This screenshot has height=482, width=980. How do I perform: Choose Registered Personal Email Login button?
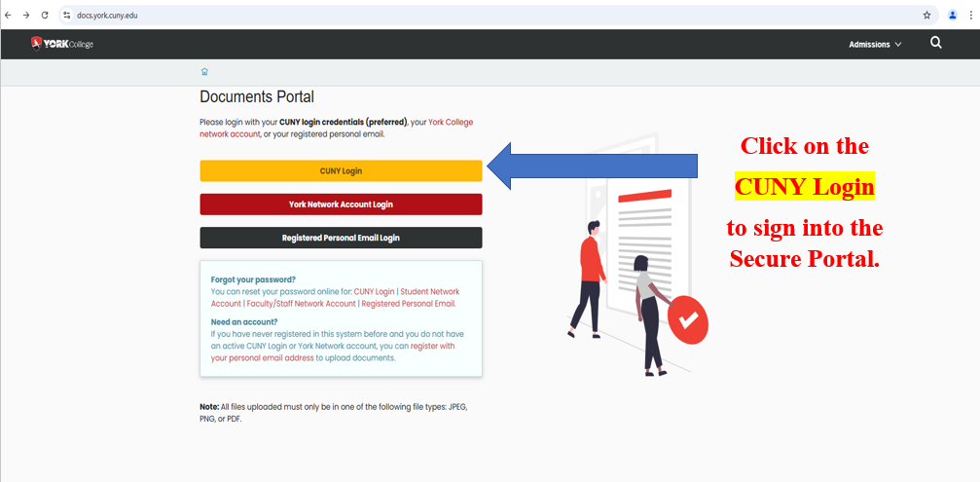pos(341,238)
